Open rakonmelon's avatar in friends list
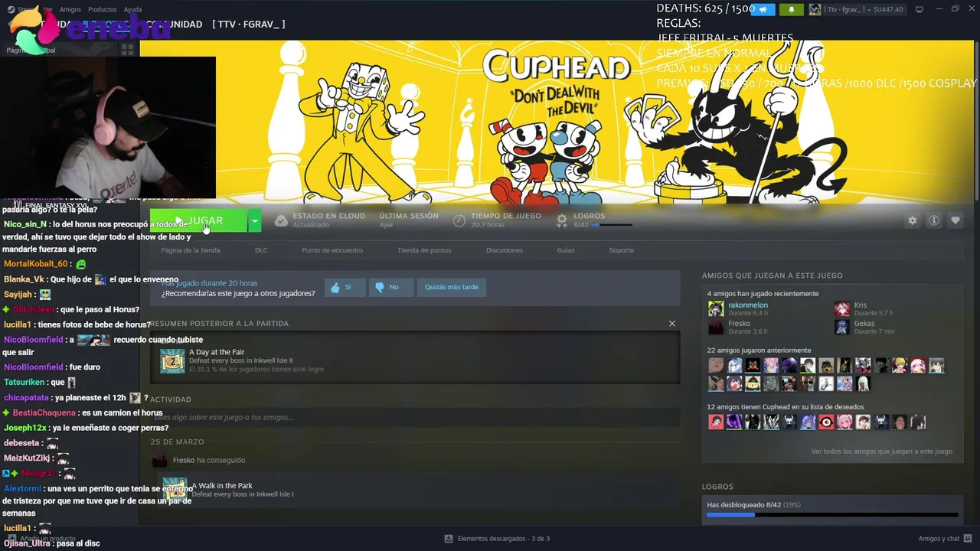The image size is (980, 551). click(715, 308)
